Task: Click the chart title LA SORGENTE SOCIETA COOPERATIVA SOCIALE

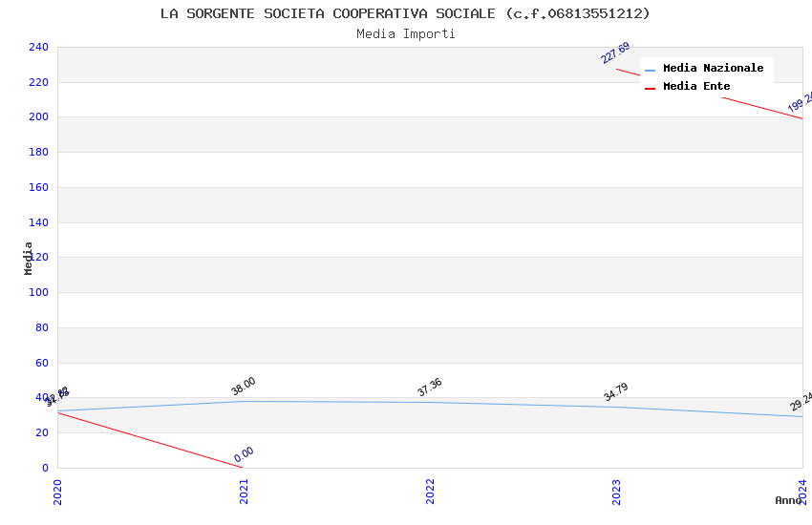Action: click(x=405, y=13)
